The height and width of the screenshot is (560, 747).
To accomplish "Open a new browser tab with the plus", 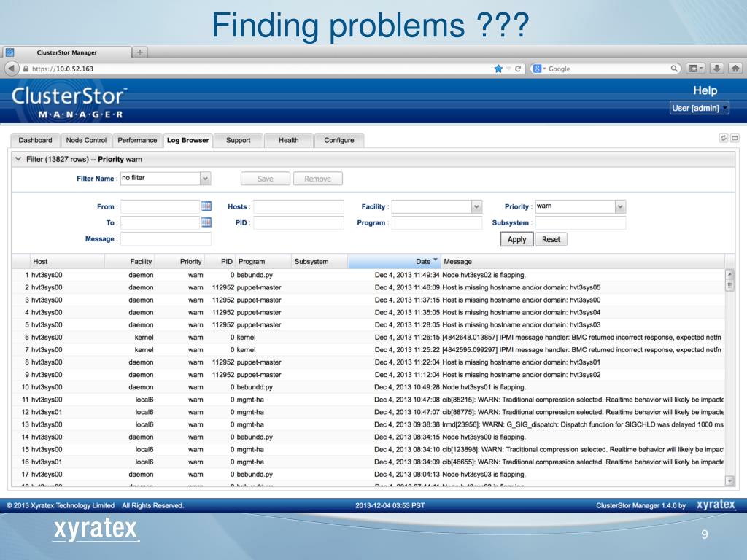I will [x=140, y=52].
